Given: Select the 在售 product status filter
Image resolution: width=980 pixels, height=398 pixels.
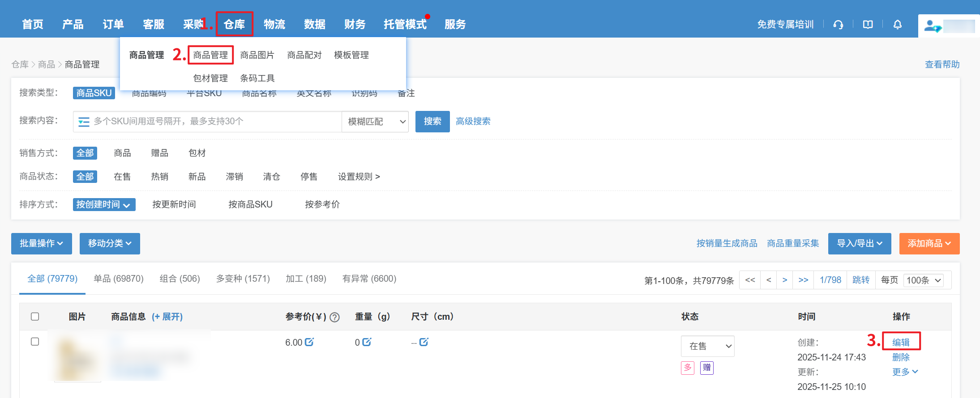Looking at the screenshot, I should click(122, 177).
